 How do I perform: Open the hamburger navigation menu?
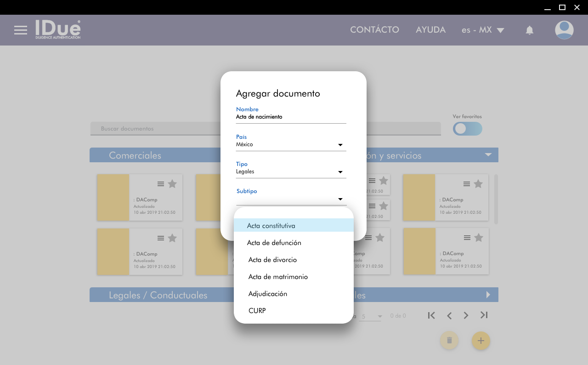(x=21, y=30)
